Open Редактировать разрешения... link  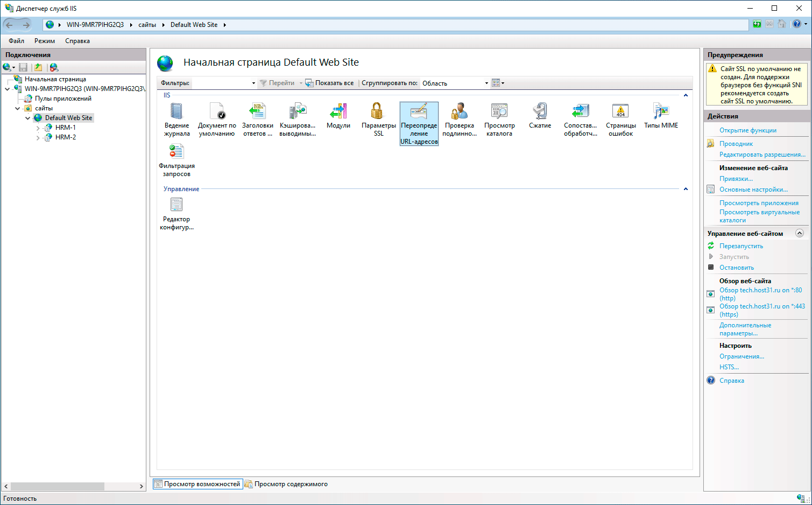(762, 155)
